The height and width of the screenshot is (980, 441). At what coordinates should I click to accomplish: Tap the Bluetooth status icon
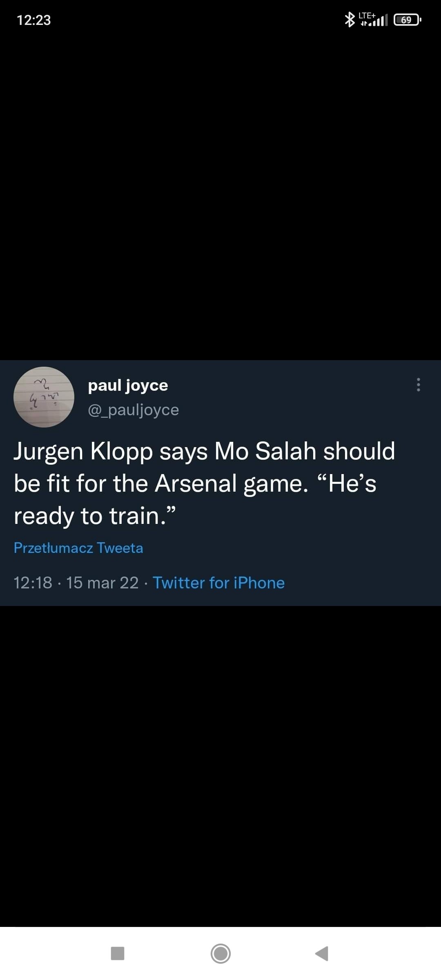tap(350, 20)
